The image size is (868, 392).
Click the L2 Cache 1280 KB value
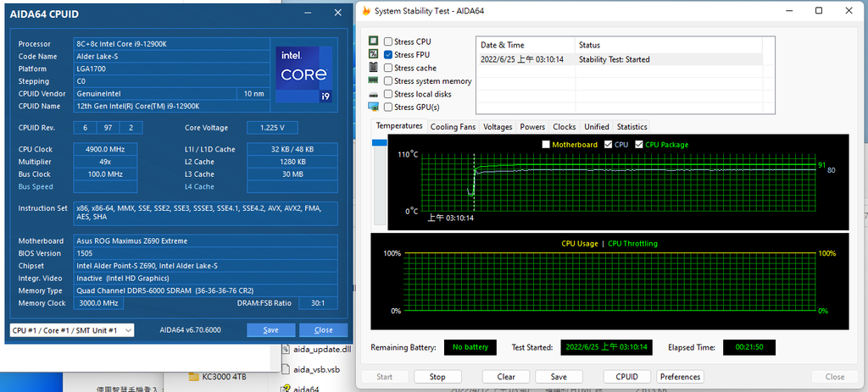292,162
